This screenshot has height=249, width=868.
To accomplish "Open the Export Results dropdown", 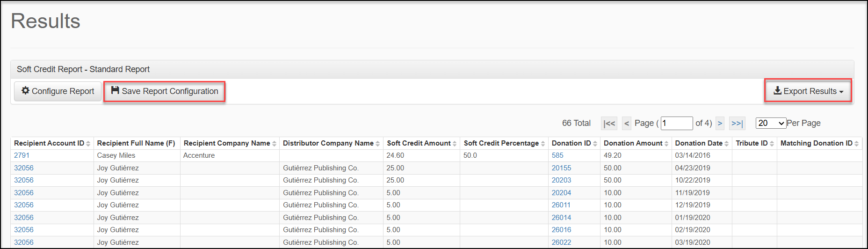I will click(x=808, y=91).
